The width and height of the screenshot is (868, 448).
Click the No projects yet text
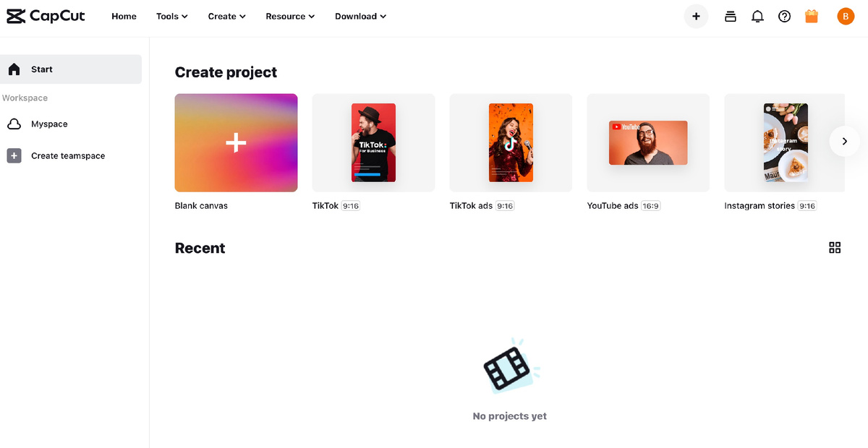point(510,416)
